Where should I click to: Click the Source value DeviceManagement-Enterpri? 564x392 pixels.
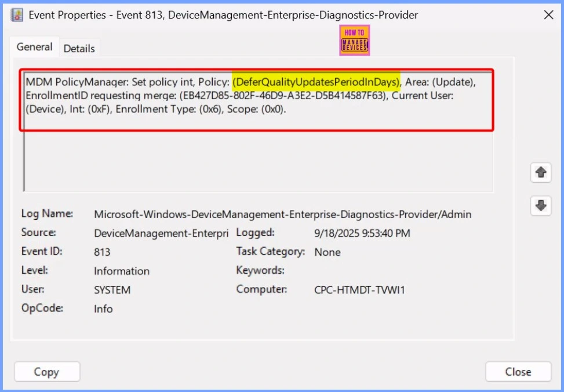(161, 233)
